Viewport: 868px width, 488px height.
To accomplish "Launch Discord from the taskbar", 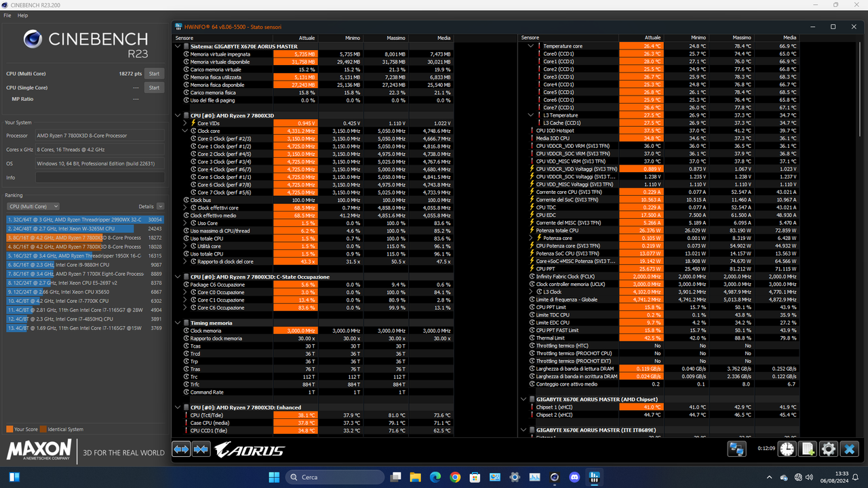I will coord(575,478).
